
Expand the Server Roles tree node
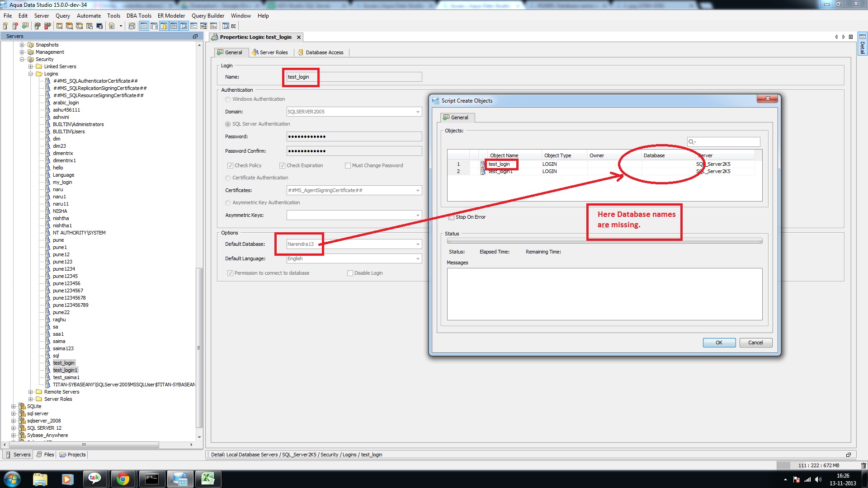tap(30, 399)
